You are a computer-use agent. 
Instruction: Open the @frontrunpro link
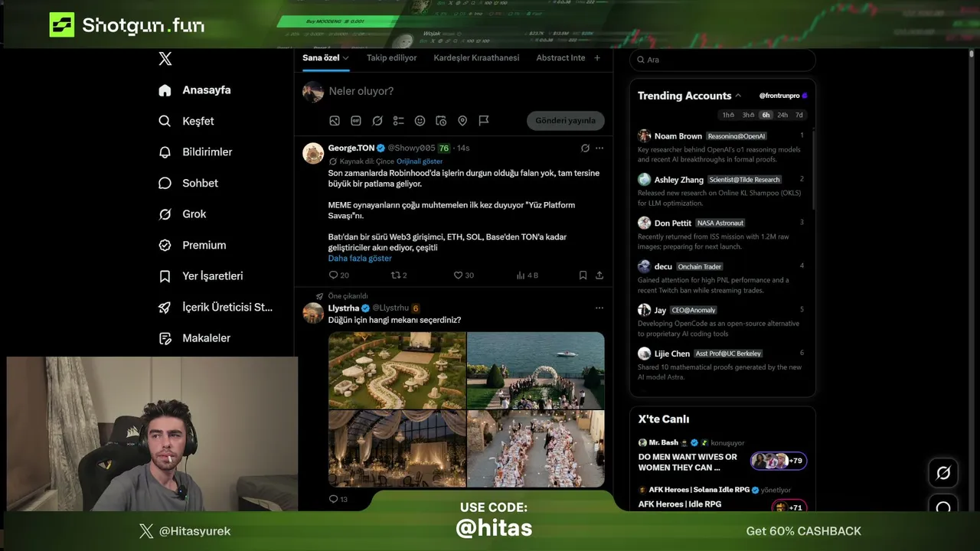pyautogui.click(x=779, y=96)
